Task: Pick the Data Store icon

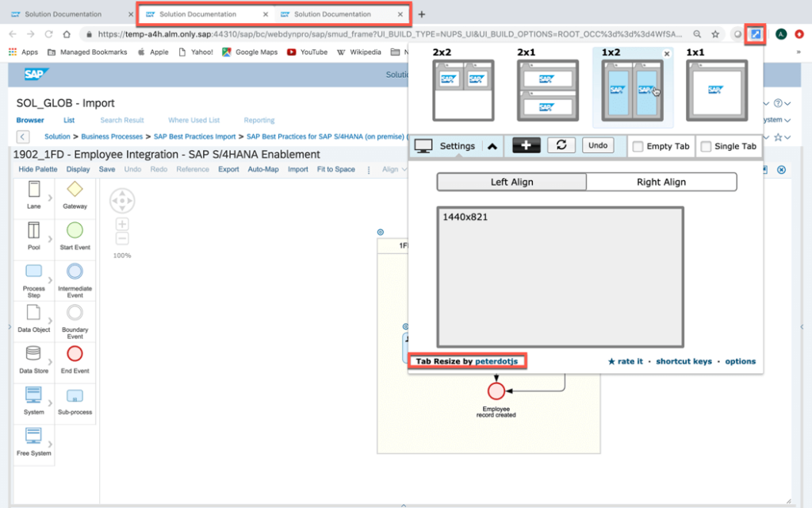Action: (x=33, y=353)
